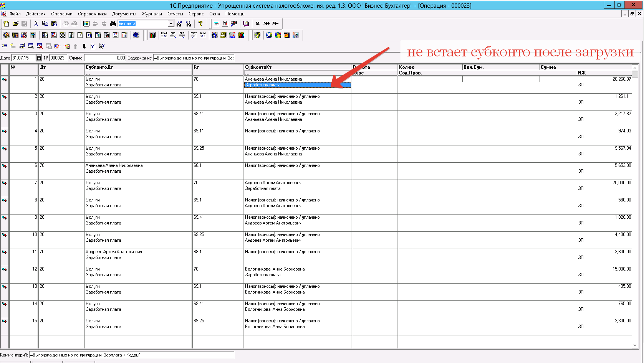Click the НАКЛ waybill icon
Image resolution: width=644 pixels, height=363 pixels.
(202, 35)
